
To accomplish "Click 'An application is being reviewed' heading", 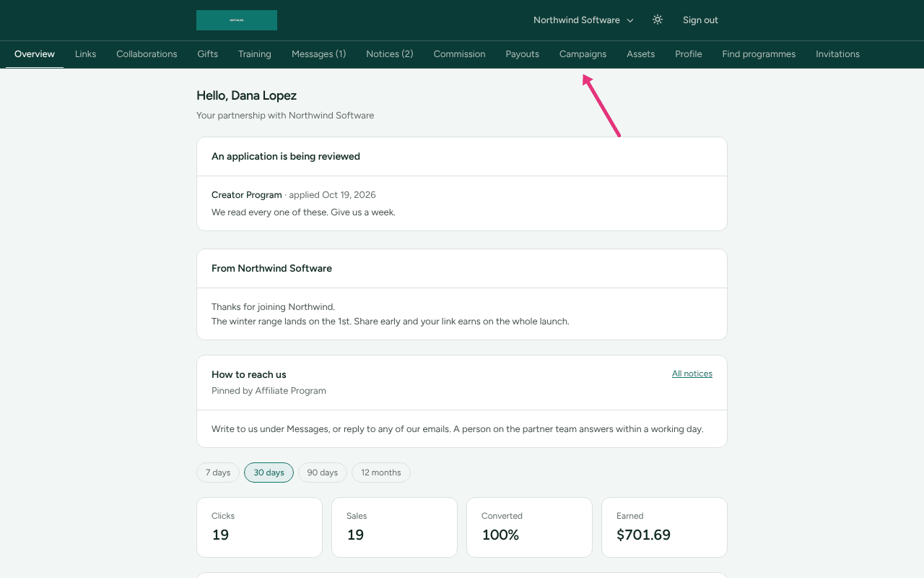I will [286, 156].
